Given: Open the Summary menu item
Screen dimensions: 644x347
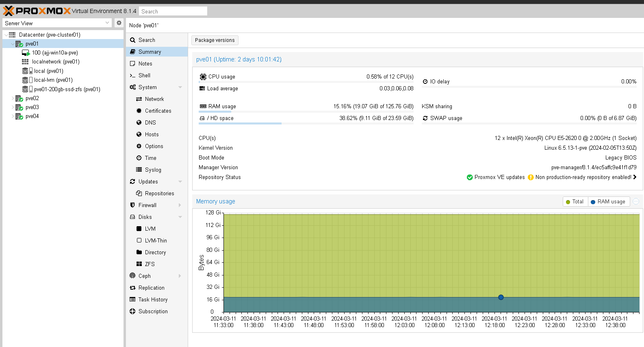Looking at the screenshot, I should click(157, 52).
